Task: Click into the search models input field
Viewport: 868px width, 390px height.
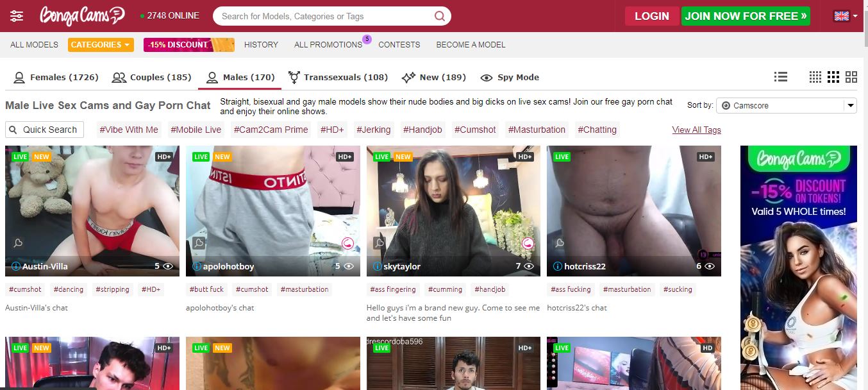Action: (325, 16)
